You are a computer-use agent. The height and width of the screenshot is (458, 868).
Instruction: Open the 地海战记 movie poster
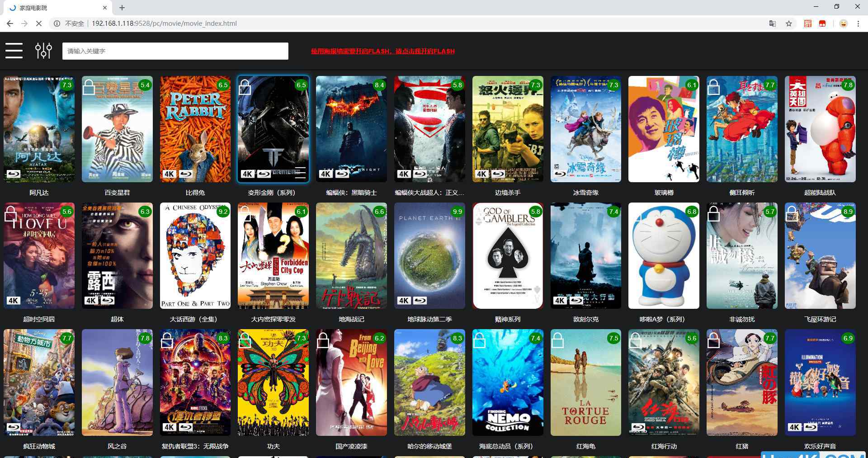point(351,256)
